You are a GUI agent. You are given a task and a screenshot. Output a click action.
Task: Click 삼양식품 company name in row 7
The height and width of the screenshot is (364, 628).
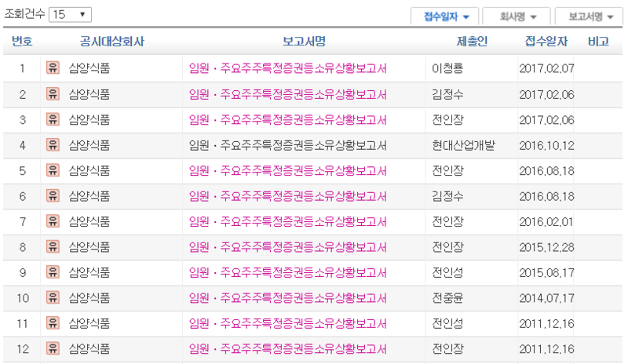tap(89, 222)
